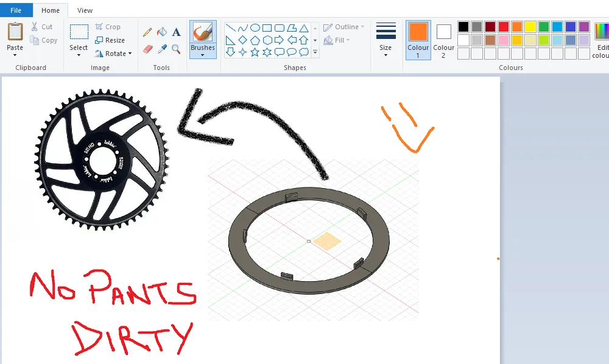This screenshot has height=364, width=609.
Task: Select the Text tool
Action: point(177,32)
